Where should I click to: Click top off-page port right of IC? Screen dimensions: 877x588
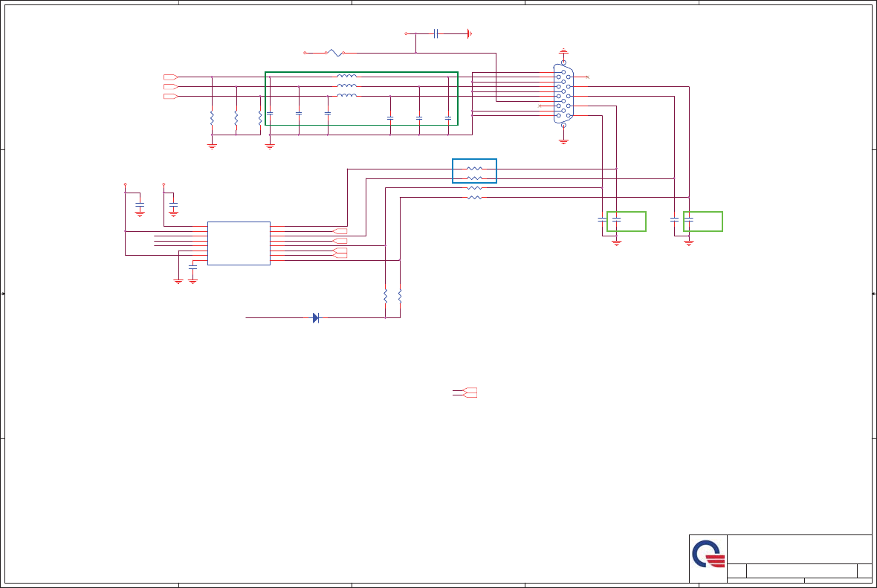point(340,231)
